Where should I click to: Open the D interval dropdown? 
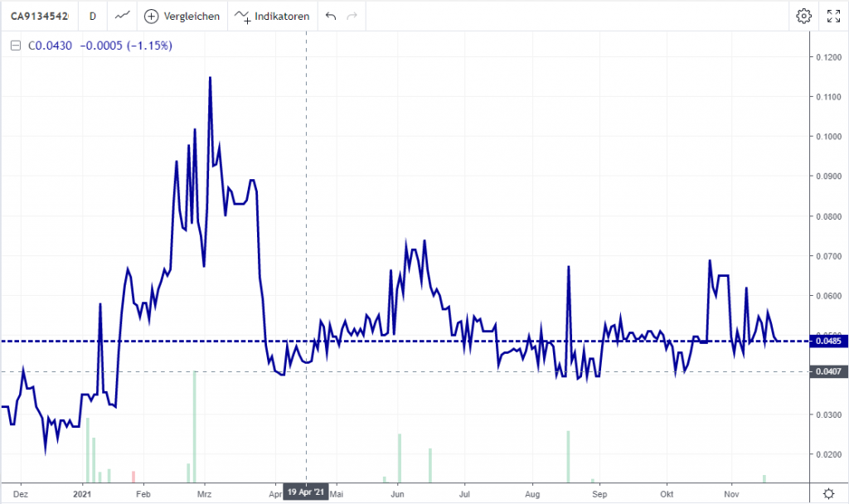91,16
